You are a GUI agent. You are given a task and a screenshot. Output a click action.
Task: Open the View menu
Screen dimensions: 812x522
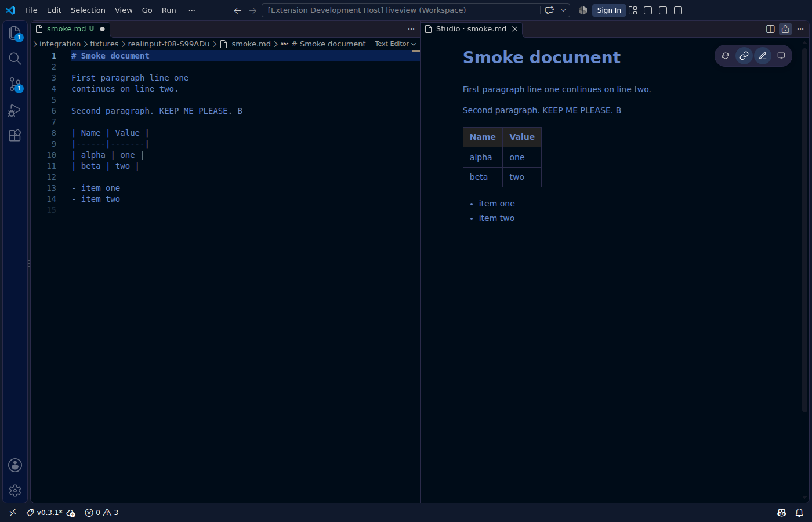click(124, 10)
